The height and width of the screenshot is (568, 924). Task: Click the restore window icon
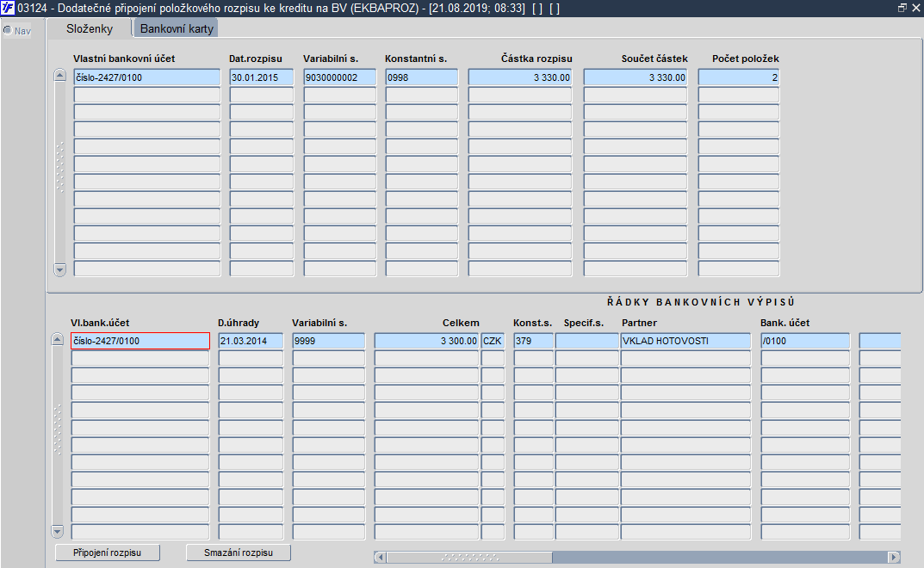pyautogui.click(x=902, y=9)
